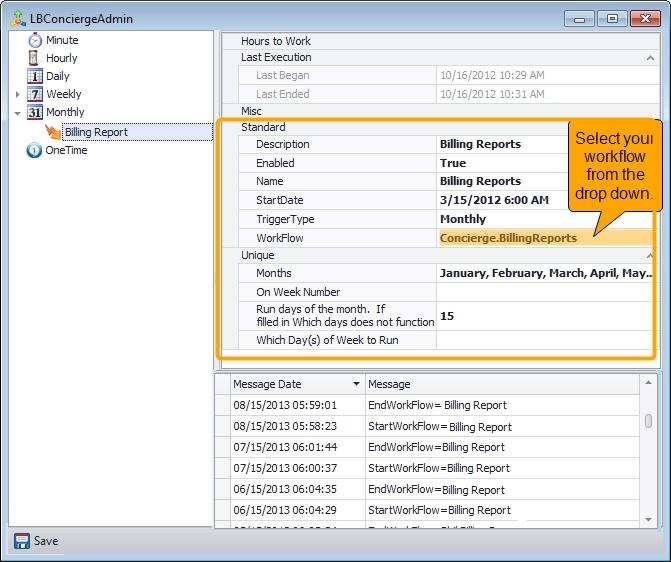Click the WorkFlow property label

tap(279, 238)
